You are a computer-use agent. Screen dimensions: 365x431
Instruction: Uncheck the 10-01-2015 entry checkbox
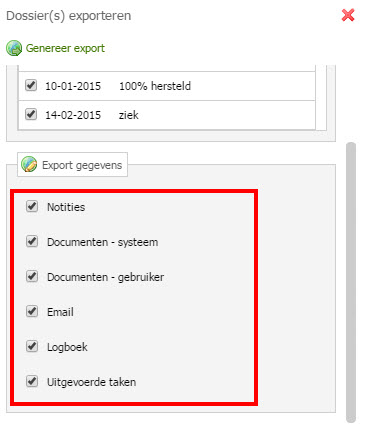(x=31, y=85)
